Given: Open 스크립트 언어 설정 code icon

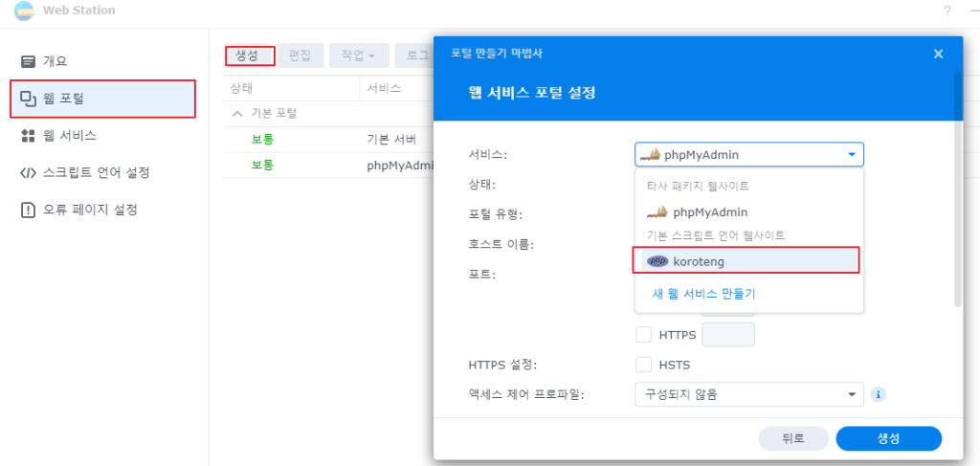Looking at the screenshot, I should point(28,172).
